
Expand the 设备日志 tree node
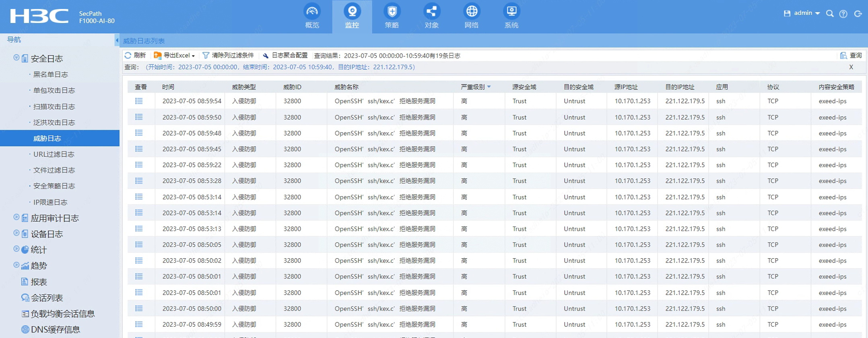(16, 233)
